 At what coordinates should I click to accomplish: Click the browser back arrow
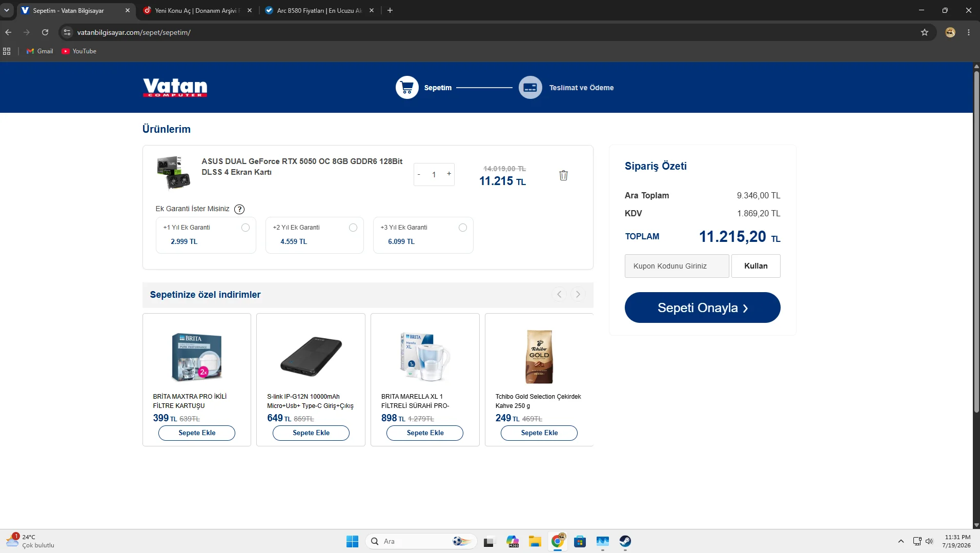pyautogui.click(x=8, y=32)
